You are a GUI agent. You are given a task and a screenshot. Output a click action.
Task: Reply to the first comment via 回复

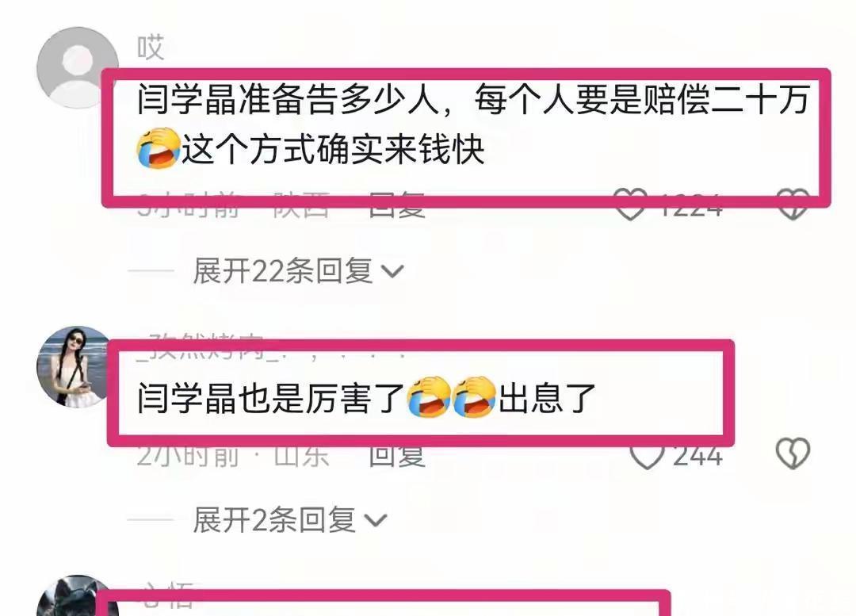click(x=397, y=205)
